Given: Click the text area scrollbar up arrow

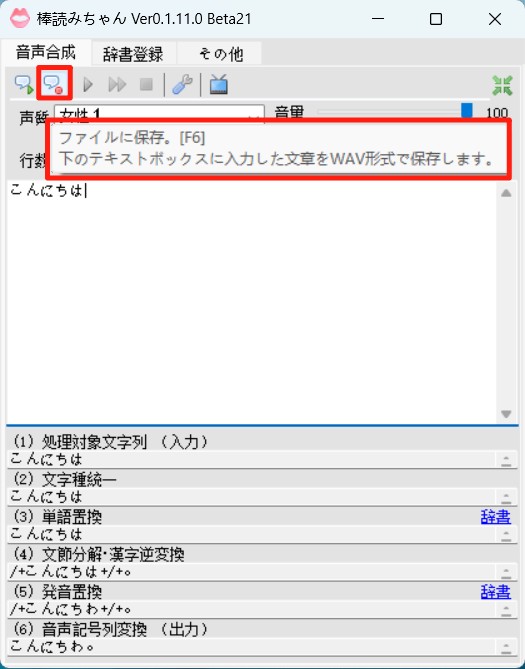Looking at the screenshot, I should 506,193.
